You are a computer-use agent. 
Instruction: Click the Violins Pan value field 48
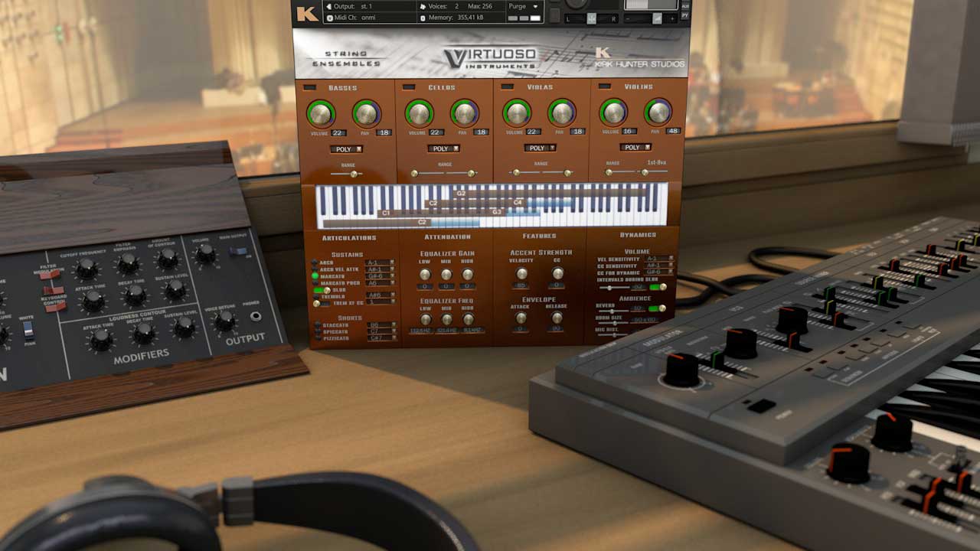[x=673, y=132]
